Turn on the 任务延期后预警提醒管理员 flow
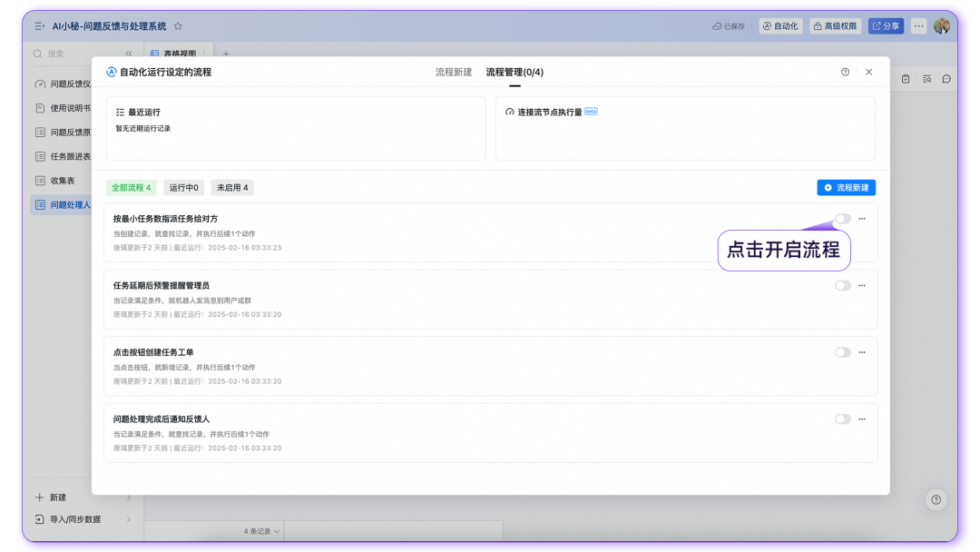The height and width of the screenshot is (552, 980). click(842, 285)
